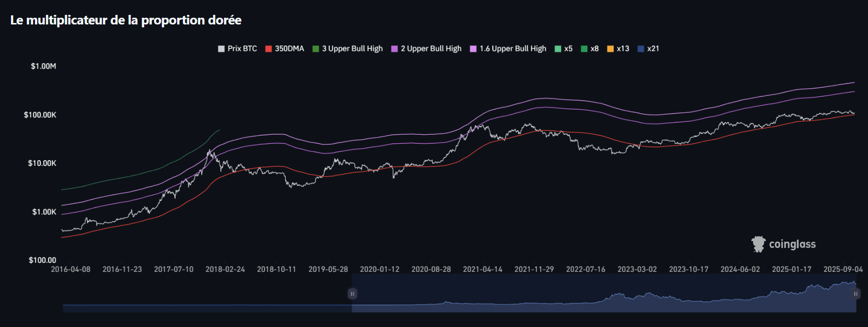Click the $100.00 y-axis label
868x327 pixels.
click(x=43, y=260)
